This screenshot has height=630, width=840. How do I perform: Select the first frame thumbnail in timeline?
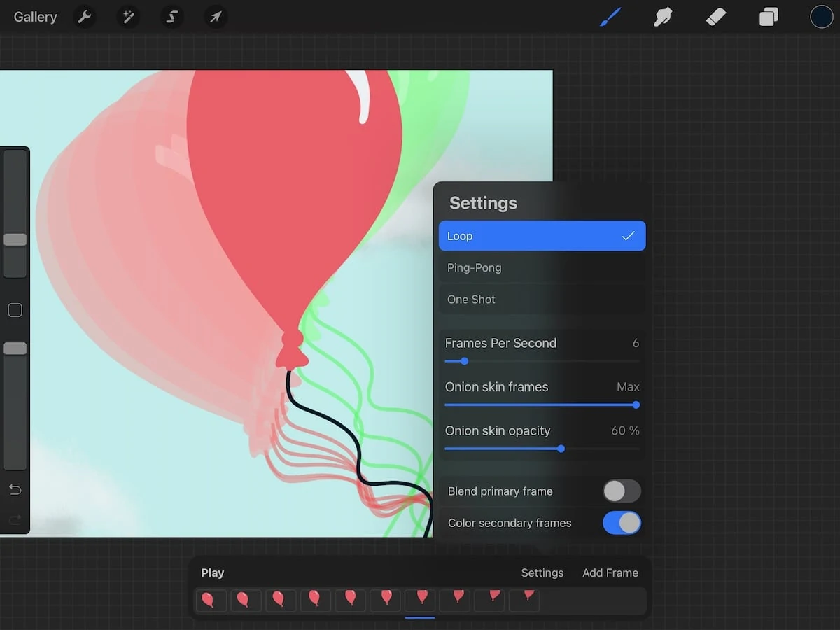click(x=211, y=601)
